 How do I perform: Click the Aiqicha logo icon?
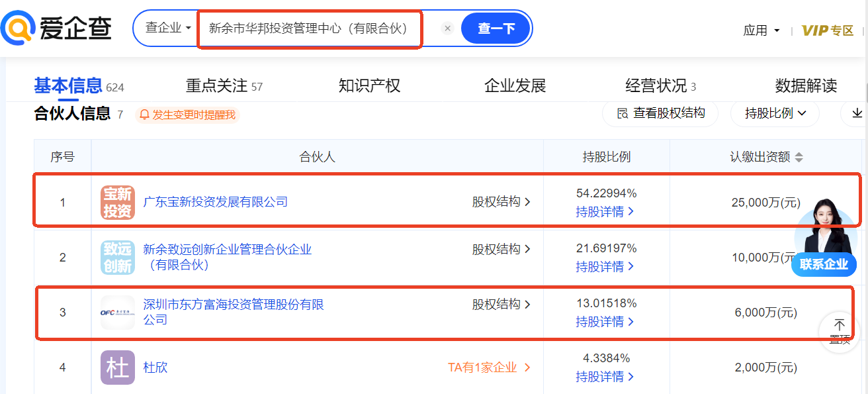click(x=19, y=28)
